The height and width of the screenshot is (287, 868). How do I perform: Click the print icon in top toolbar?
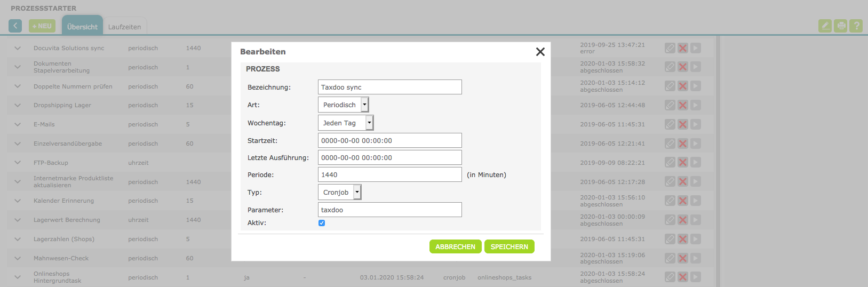coord(840,26)
